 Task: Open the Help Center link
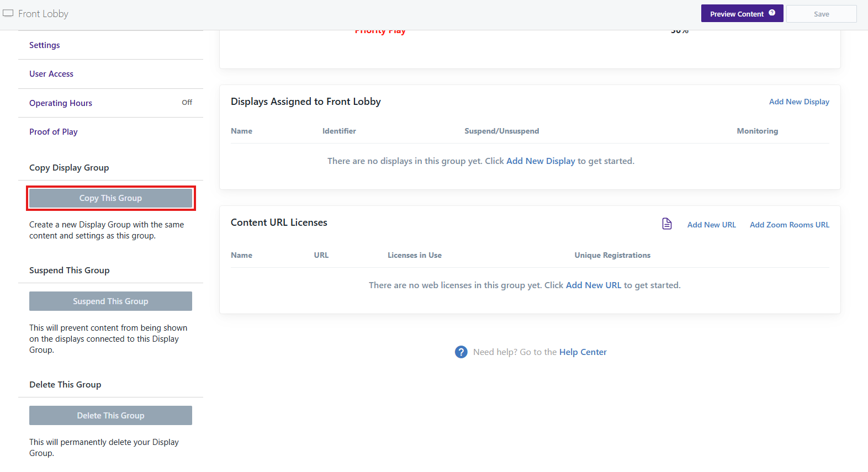pyautogui.click(x=583, y=352)
